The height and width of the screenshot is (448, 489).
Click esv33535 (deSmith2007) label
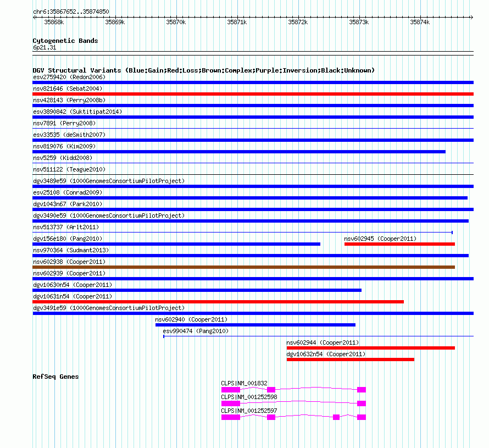coord(69,135)
